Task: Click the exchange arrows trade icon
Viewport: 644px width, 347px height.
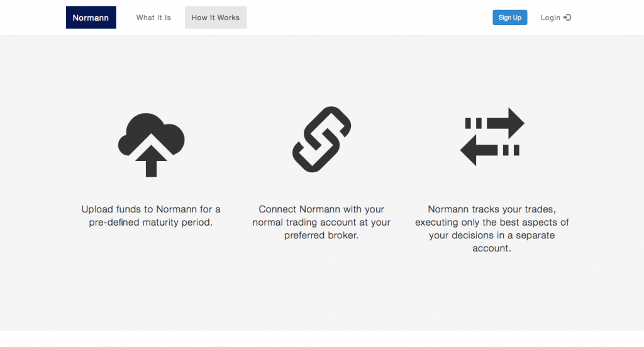Action: point(492,136)
